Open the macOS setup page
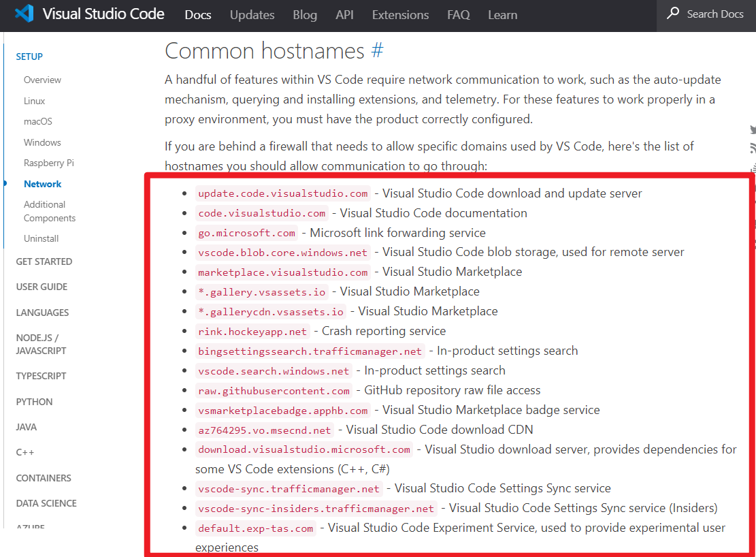756x557 pixels. tap(38, 122)
